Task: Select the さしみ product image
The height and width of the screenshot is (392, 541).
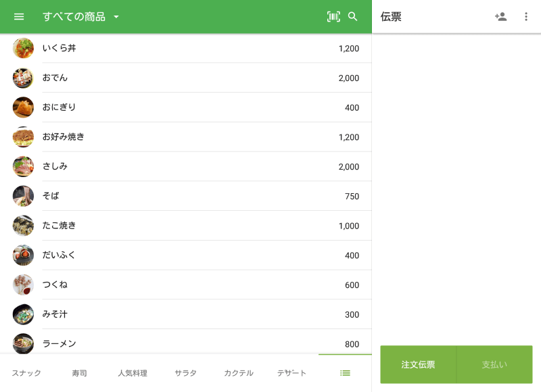Action: point(23,166)
